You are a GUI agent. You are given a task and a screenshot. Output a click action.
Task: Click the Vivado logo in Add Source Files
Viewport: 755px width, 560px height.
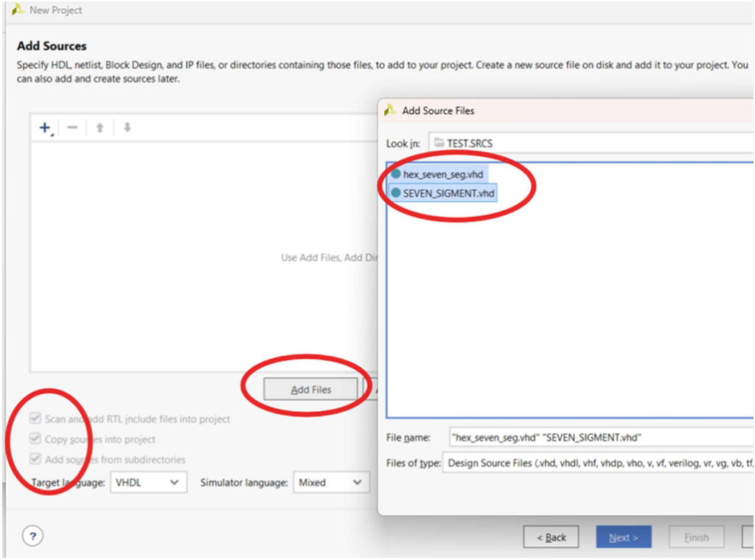coord(390,111)
